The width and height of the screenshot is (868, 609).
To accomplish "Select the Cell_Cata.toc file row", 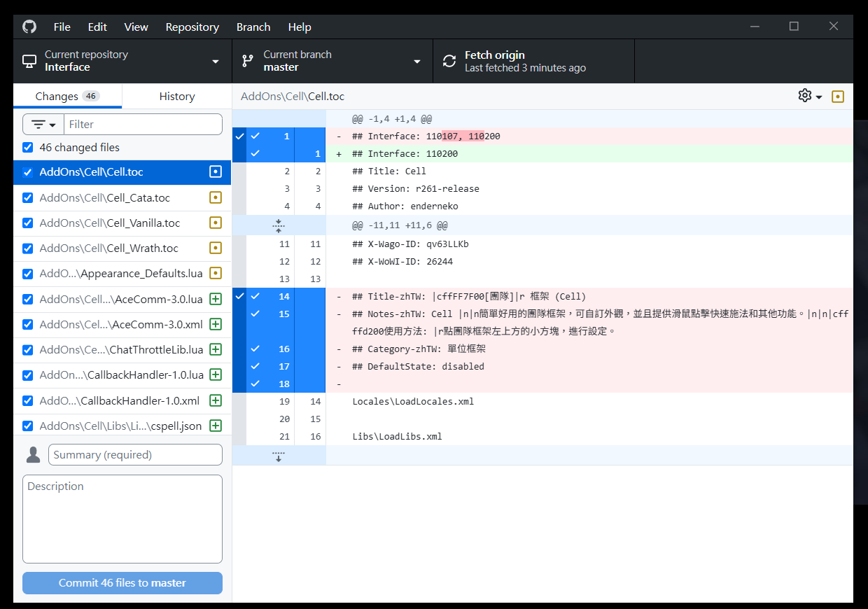I will (x=122, y=197).
